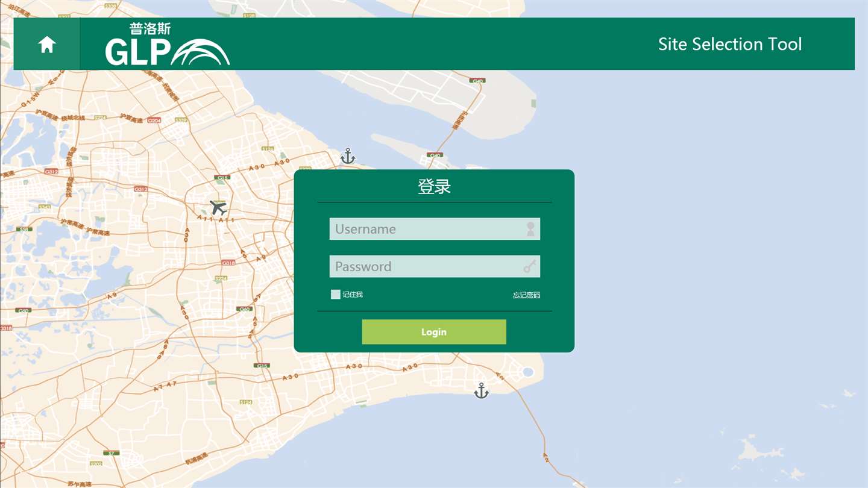
Task: Click the key icon in Password field
Action: pos(530,266)
